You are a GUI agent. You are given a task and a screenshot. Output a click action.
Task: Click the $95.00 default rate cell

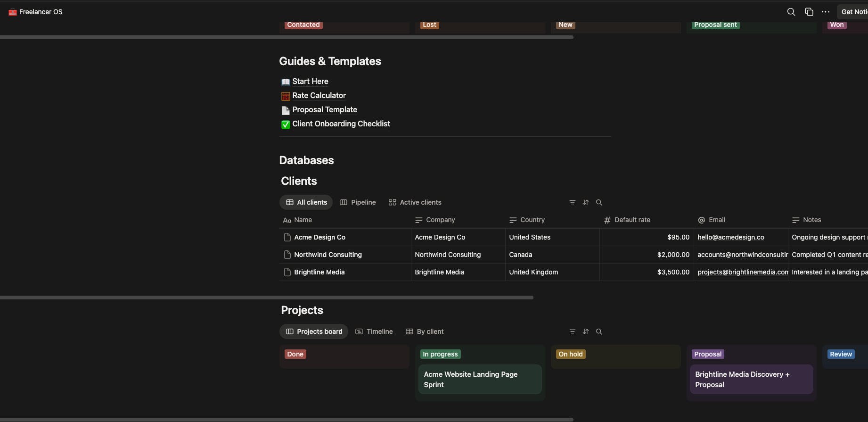[647, 237]
